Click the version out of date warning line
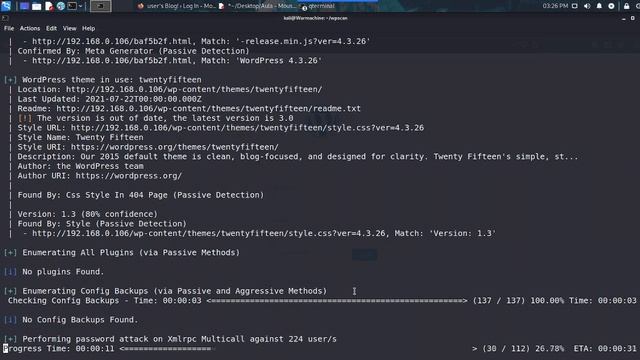Screen dimensions: 640x360 point(156,118)
